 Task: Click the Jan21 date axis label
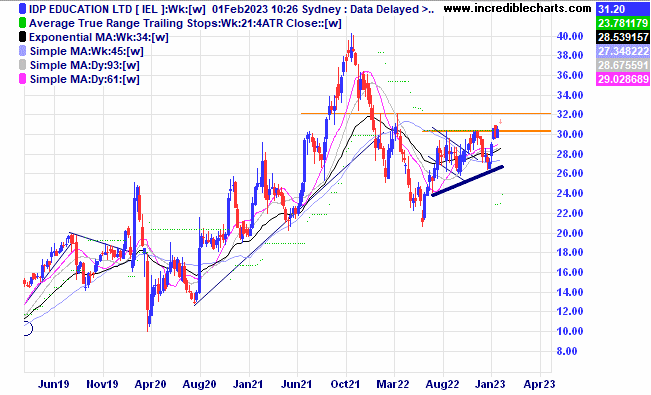248,384
